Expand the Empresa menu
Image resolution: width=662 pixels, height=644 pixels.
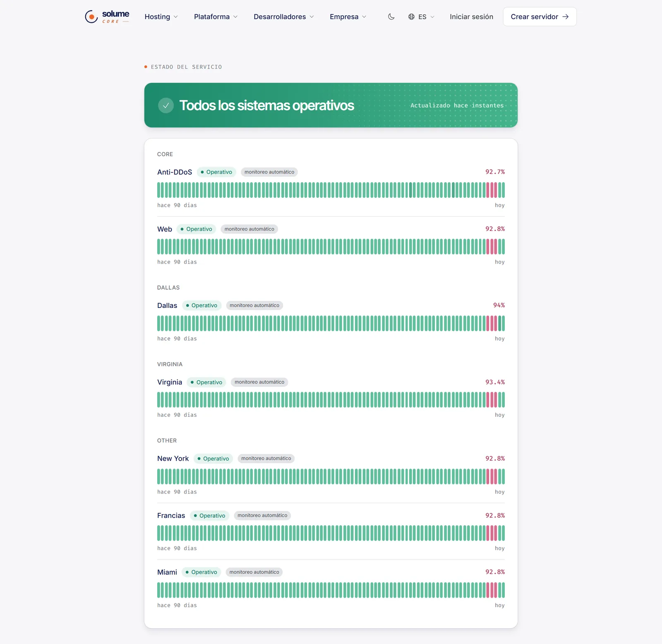click(x=348, y=17)
